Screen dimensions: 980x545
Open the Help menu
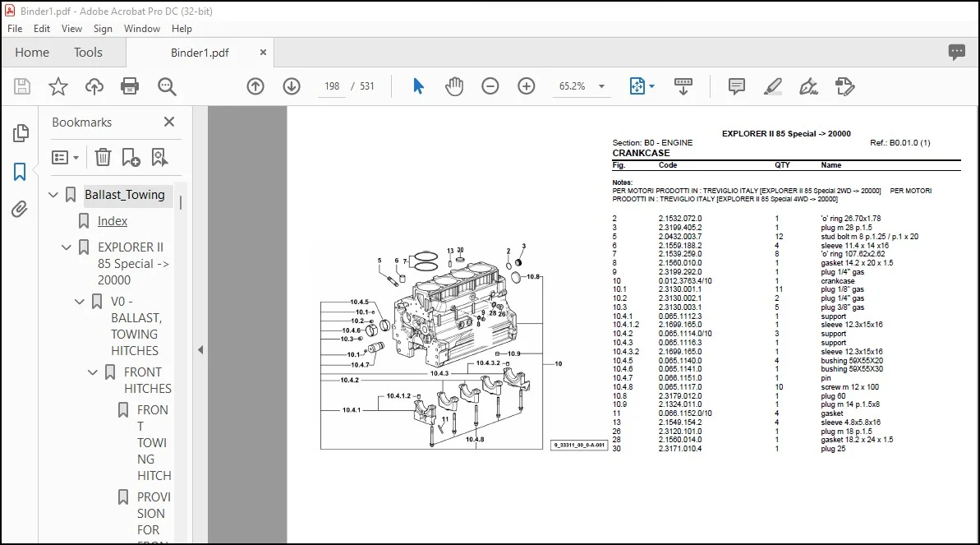[x=182, y=28]
